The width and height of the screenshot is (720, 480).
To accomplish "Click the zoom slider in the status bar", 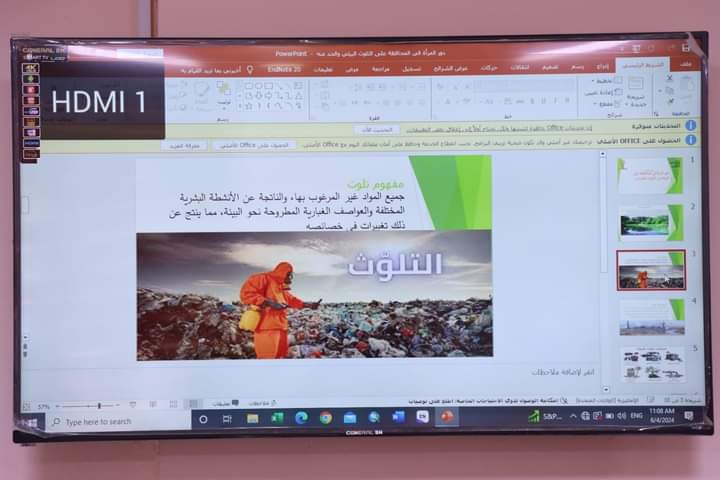I will 98,406.
